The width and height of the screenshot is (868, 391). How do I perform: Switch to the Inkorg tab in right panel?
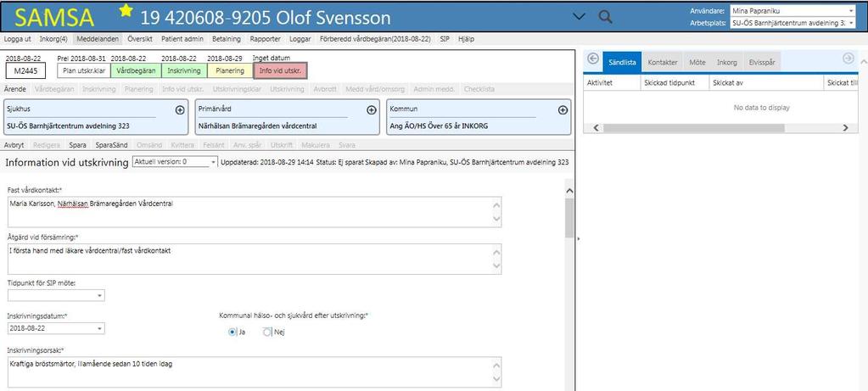[x=727, y=63]
